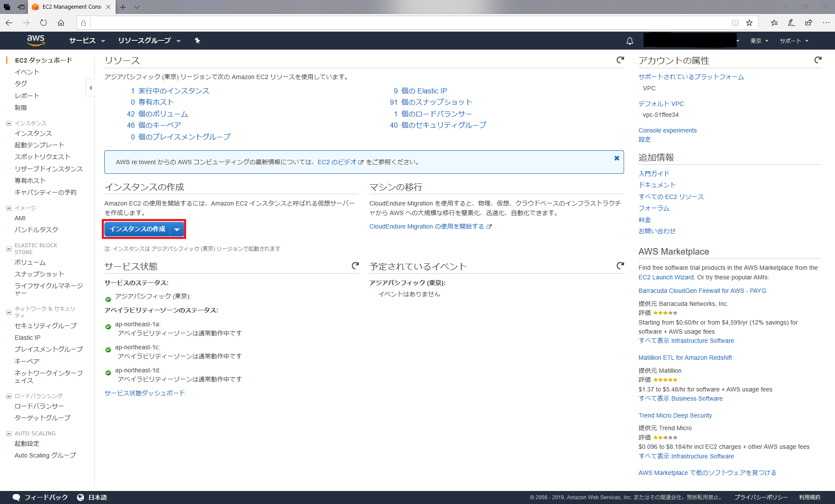Open tab list chevron next to new tab
The width and height of the screenshot is (835, 504).
[x=137, y=7]
